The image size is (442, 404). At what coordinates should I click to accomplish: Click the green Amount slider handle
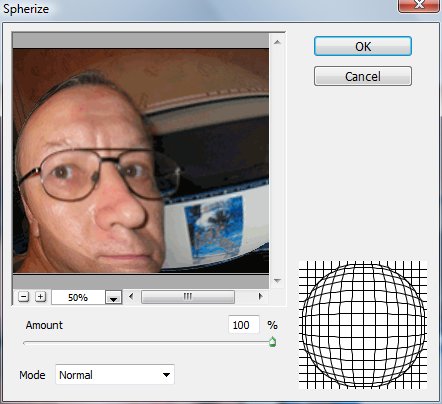click(272, 342)
